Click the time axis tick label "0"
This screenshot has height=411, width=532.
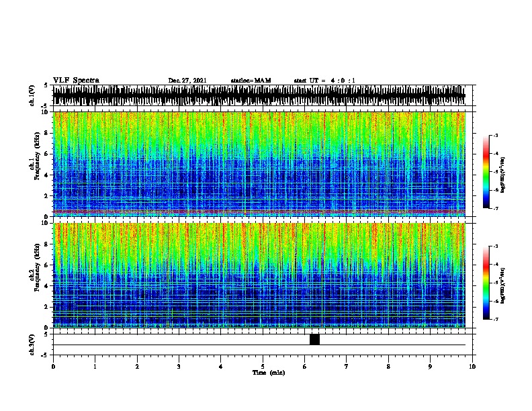coord(53,366)
